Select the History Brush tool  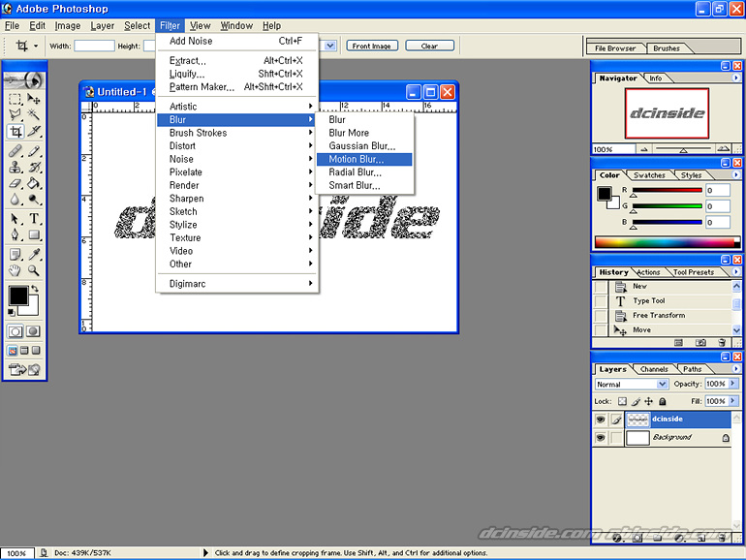pyautogui.click(x=33, y=167)
